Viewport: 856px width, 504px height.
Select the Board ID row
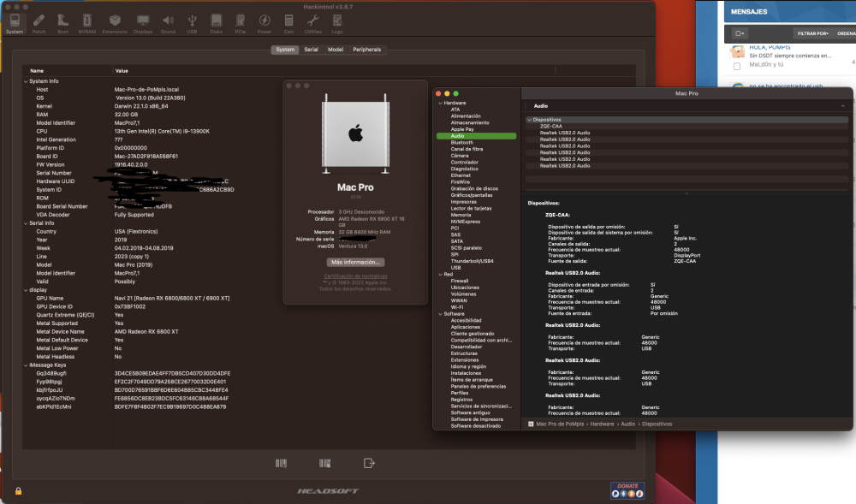[329, 157]
